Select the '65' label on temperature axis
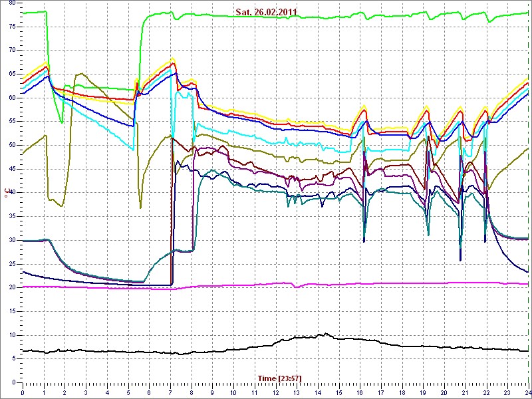This screenshot has height=399, width=532. (11, 74)
